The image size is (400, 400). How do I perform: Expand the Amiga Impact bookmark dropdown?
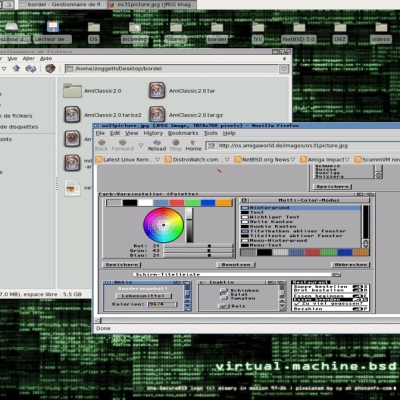tap(347, 160)
